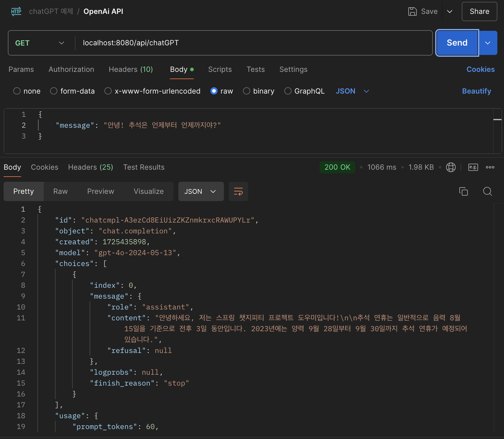
Task: Open the request Body tab
Action: point(182,69)
